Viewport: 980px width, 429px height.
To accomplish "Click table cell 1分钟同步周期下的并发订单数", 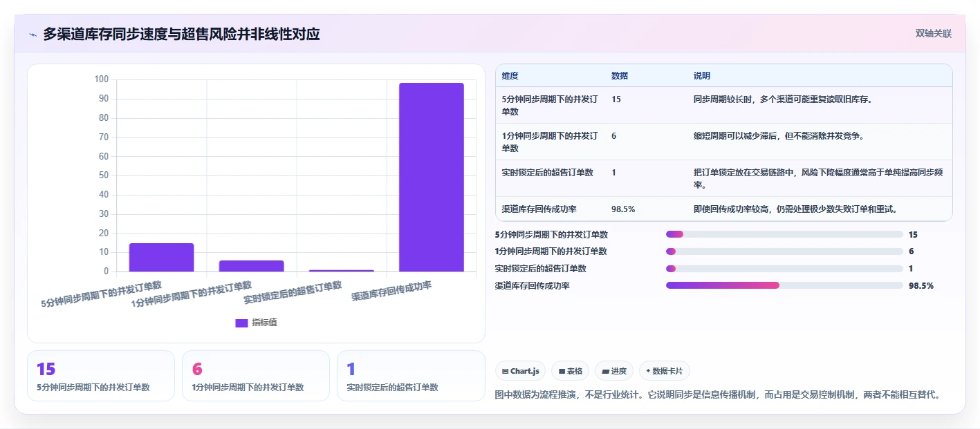I will [550, 142].
